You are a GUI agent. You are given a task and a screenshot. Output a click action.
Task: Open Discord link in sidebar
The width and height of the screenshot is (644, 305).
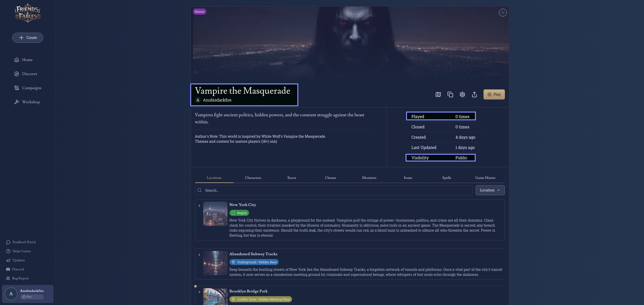(18, 269)
